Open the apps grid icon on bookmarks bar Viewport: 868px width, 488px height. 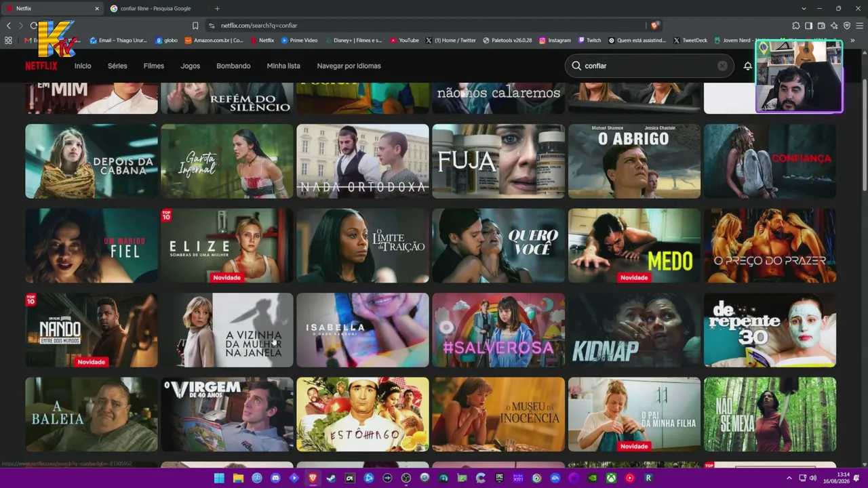tap(8, 41)
